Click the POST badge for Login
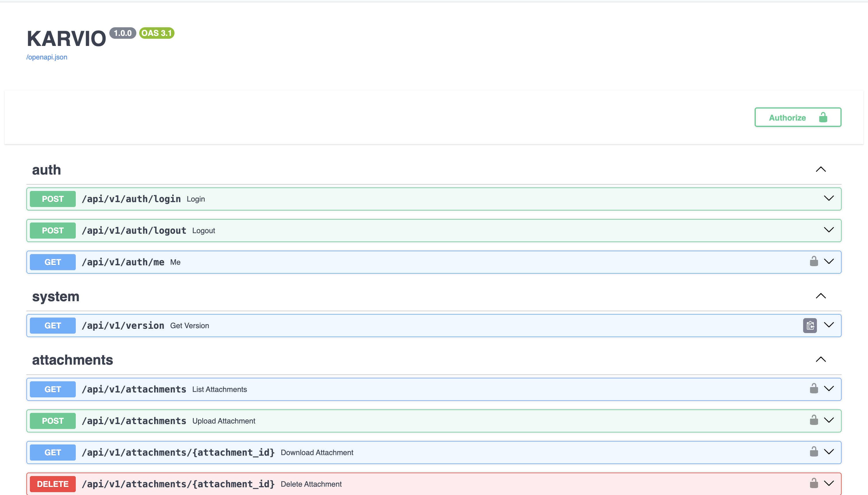Screen dimensions: 868x495 53,199
